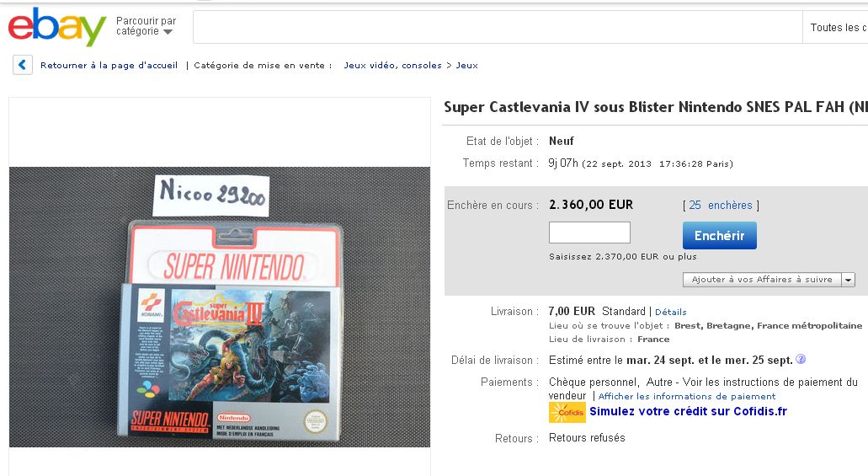Click the blue back arrow icon
The width and height of the screenshot is (868, 476).
[x=23, y=65]
